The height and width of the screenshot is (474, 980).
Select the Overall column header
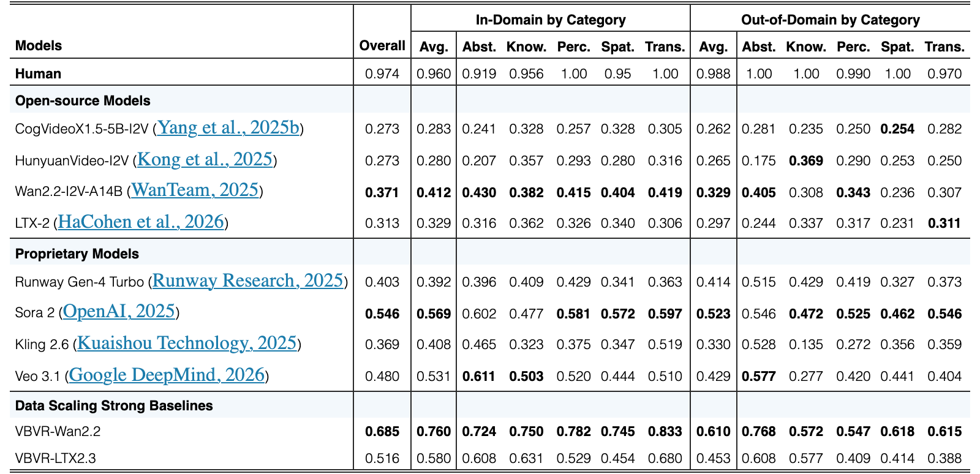382,46
